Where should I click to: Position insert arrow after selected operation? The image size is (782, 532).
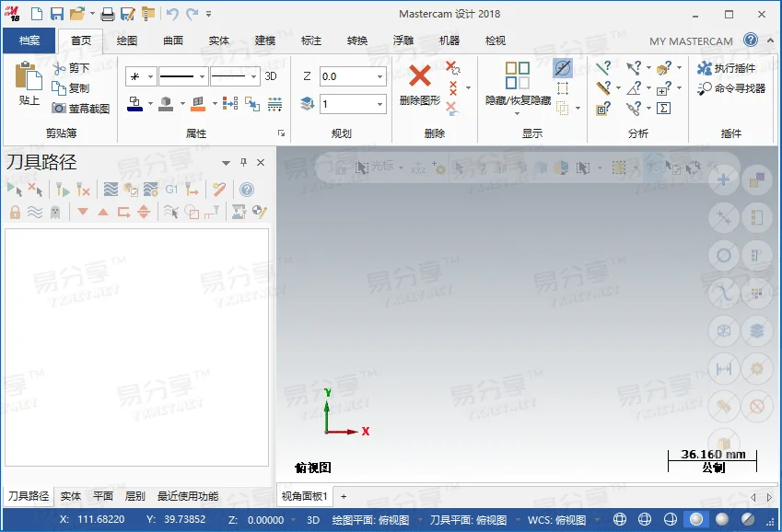(x=123, y=213)
